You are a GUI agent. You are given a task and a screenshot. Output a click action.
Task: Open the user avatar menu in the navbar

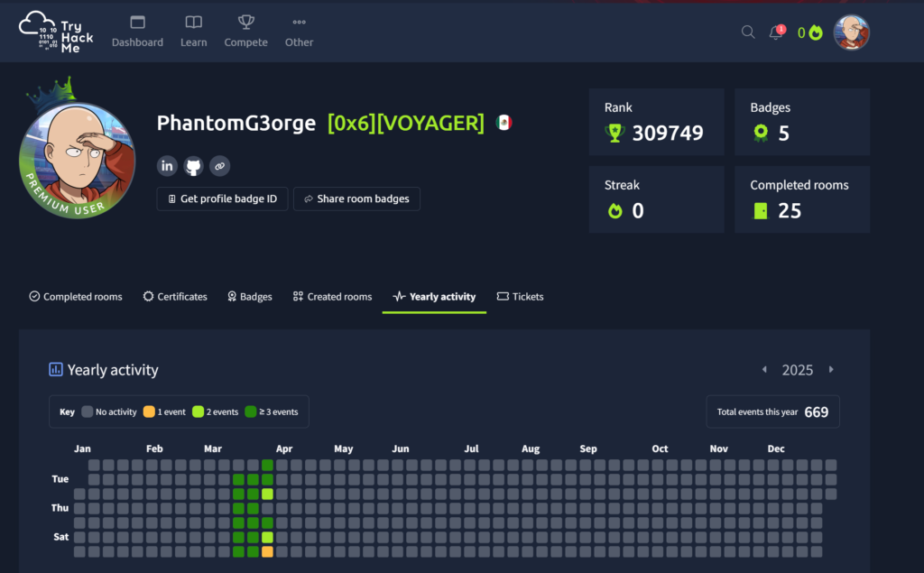click(851, 32)
